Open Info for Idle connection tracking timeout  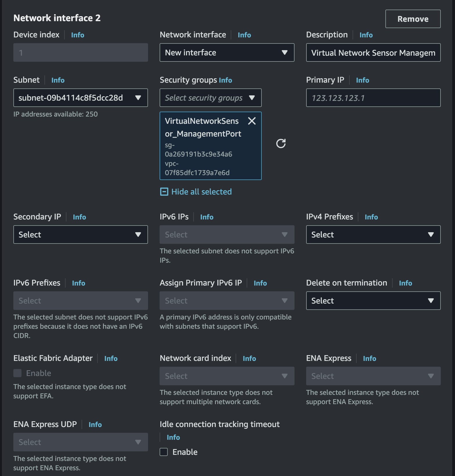(x=173, y=437)
